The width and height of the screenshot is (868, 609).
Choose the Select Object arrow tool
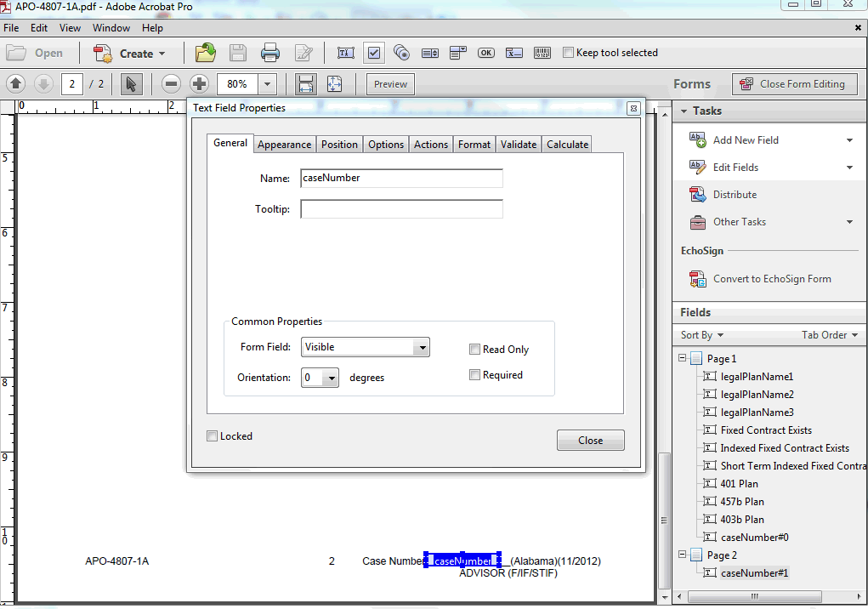coord(130,84)
